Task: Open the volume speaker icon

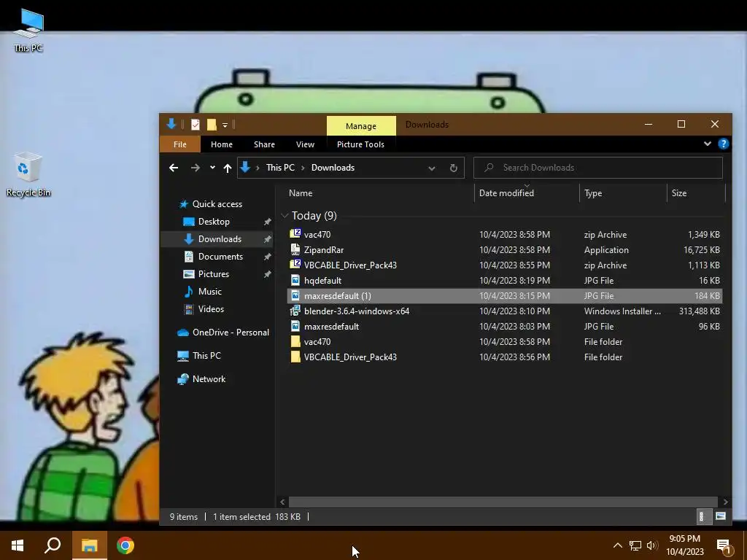Action: pyautogui.click(x=652, y=545)
